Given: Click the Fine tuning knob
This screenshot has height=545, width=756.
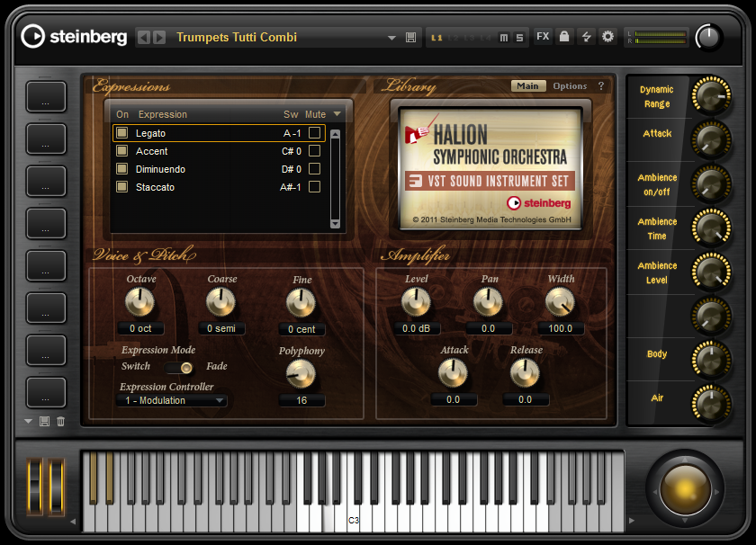Looking at the screenshot, I should (x=301, y=303).
